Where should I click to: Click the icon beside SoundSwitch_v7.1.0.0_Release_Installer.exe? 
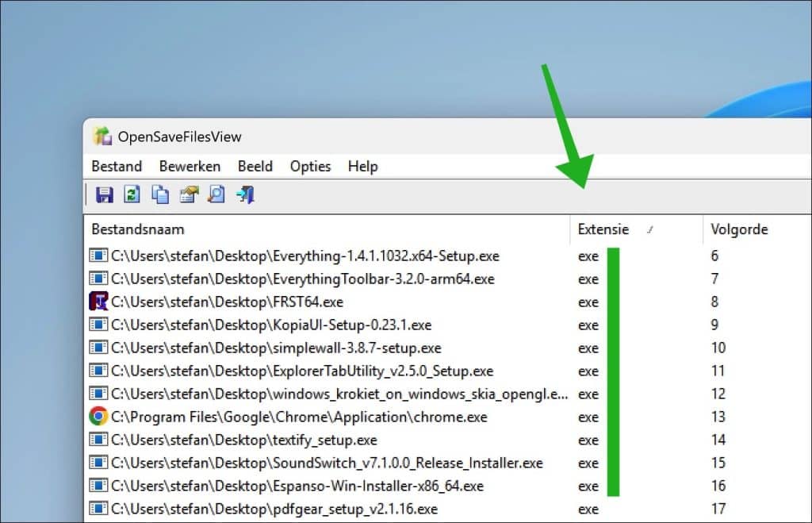pos(98,463)
